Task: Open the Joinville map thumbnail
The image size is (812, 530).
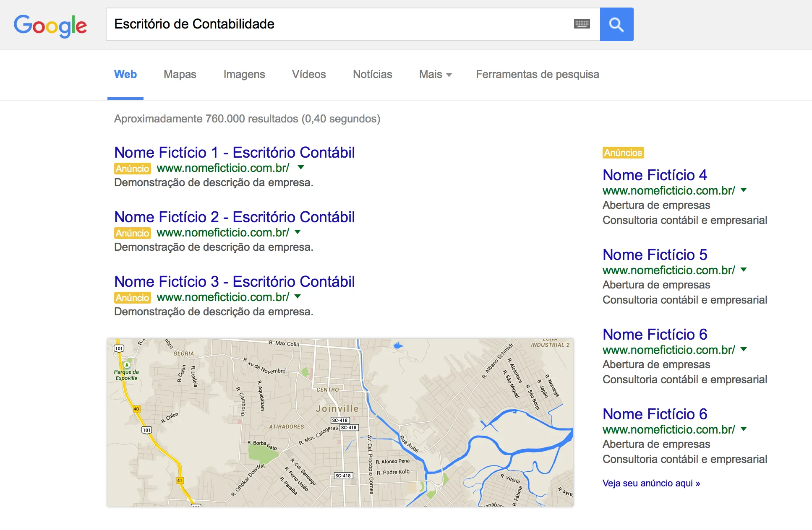Action: click(340, 423)
